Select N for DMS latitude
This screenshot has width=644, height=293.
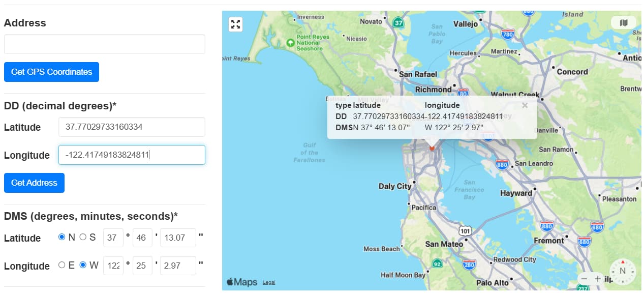tap(62, 237)
